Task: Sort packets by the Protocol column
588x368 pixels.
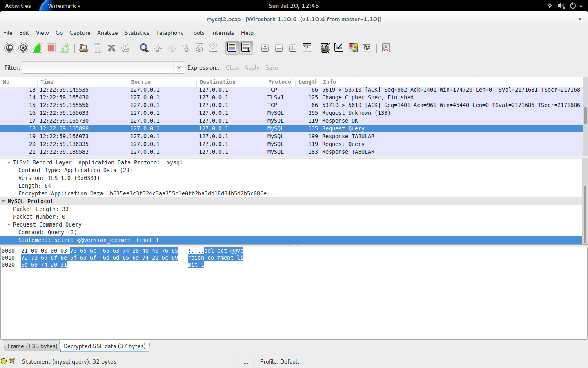Action: tap(280, 82)
